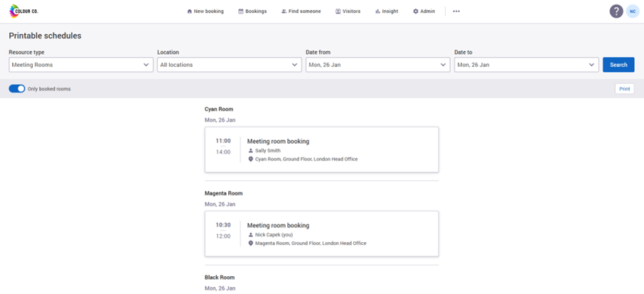Open the Location dropdown

[x=230, y=65]
